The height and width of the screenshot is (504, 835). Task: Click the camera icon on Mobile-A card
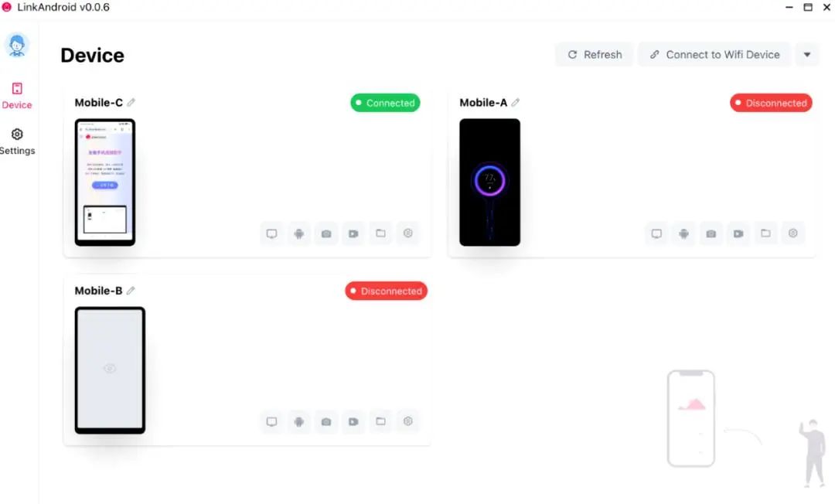[711, 233]
